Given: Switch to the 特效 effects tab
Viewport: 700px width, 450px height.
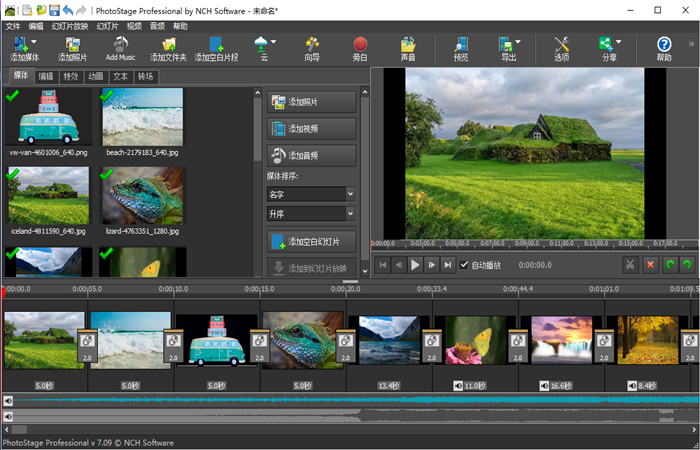Looking at the screenshot, I should (70, 76).
